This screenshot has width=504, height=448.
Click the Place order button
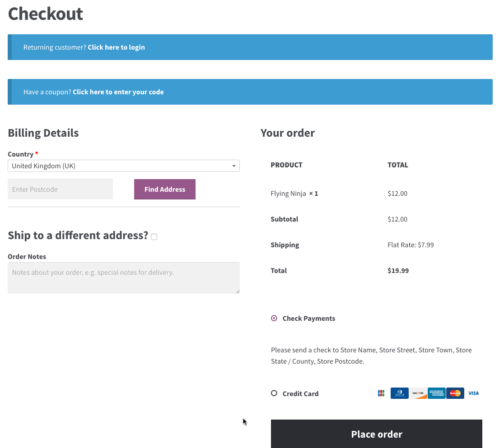coord(376,434)
